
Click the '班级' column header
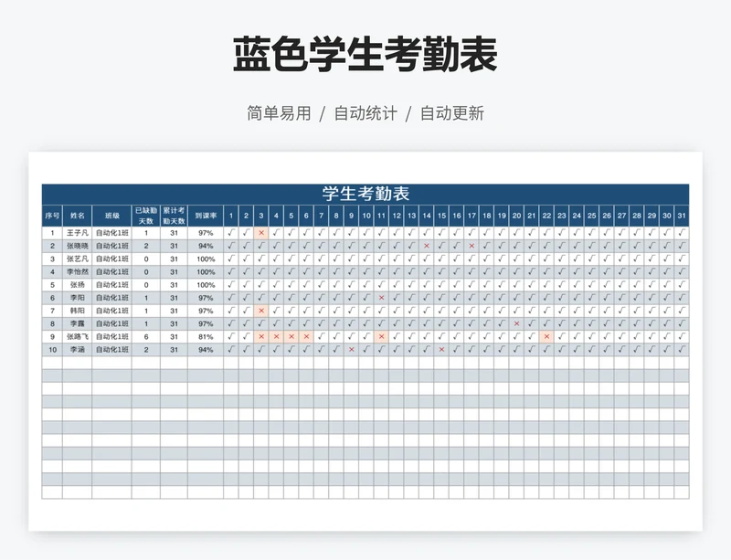click(x=111, y=216)
